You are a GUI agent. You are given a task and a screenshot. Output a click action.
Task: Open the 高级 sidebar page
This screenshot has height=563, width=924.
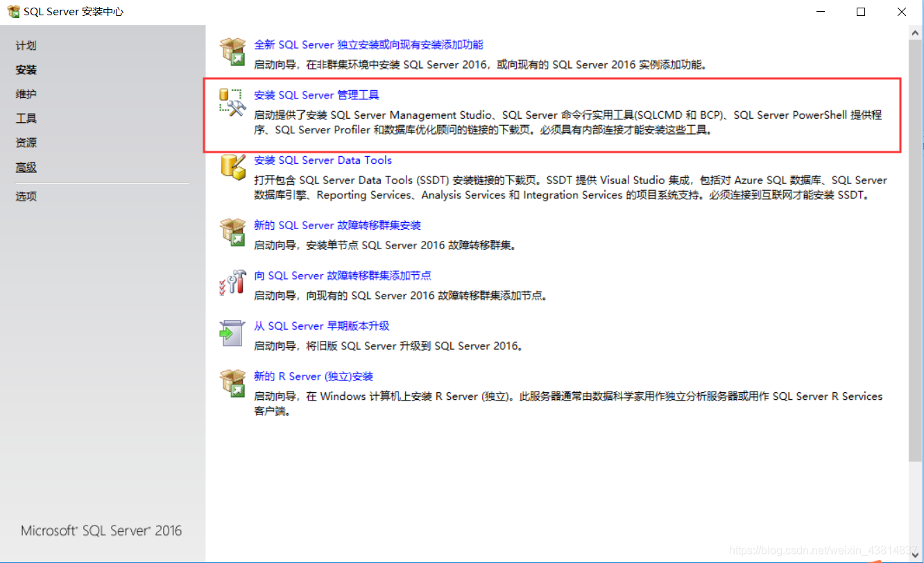(26, 168)
